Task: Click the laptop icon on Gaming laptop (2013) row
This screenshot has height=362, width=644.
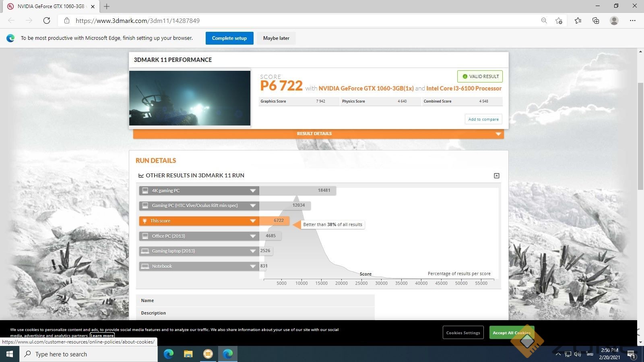Action: point(145,251)
